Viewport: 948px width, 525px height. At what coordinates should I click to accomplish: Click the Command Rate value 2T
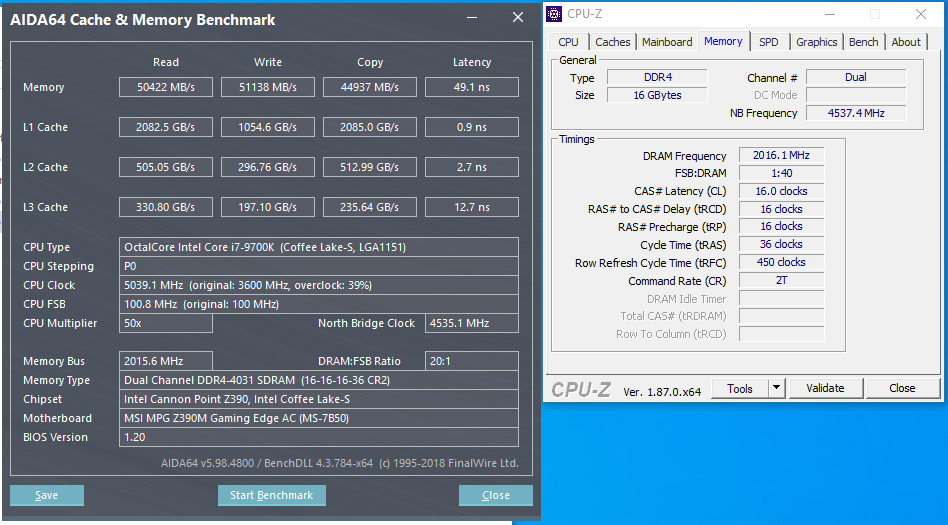pyautogui.click(x=781, y=281)
